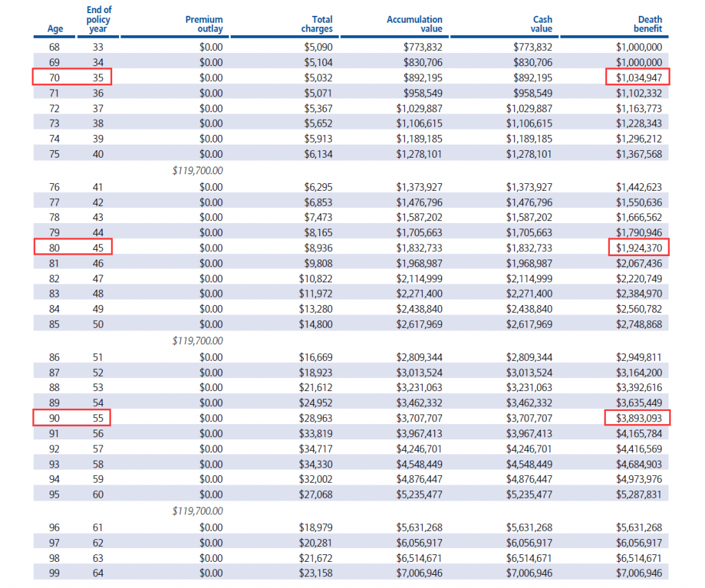
Task: Click cash value $1,106,615
Action: 529,123
